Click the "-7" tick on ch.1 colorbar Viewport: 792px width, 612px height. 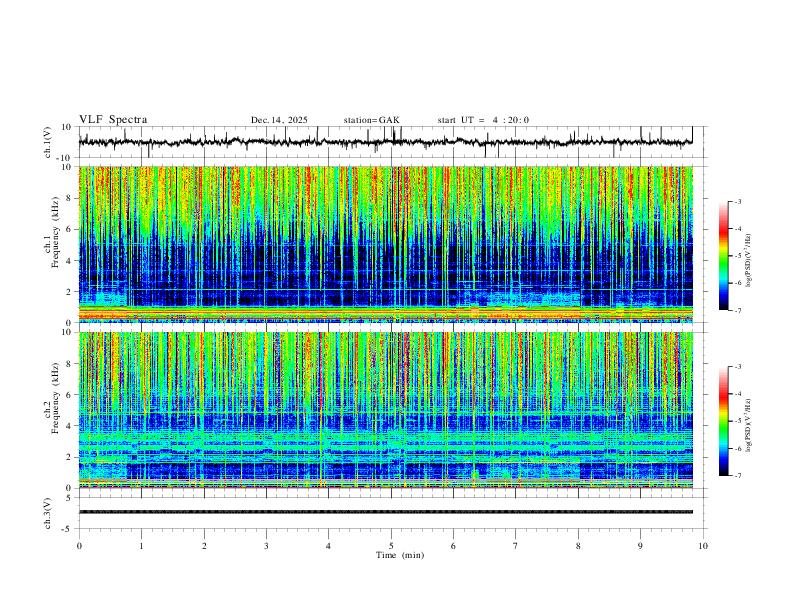click(737, 310)
